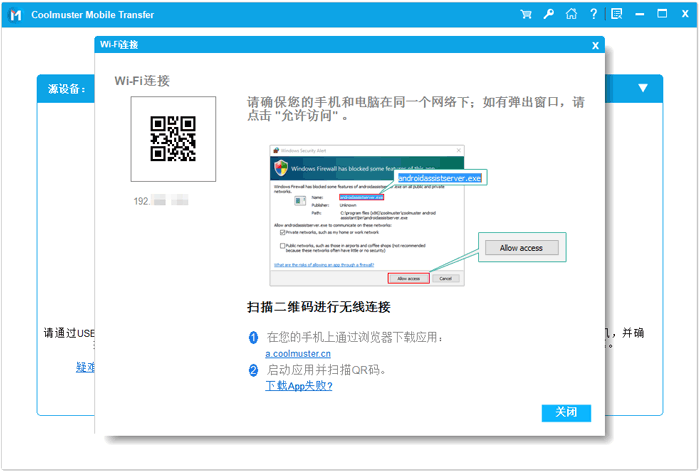This screenshot has width=700, height=471.
Task: Click the Coolmuster app logo icon
Action: coord(16,14)
